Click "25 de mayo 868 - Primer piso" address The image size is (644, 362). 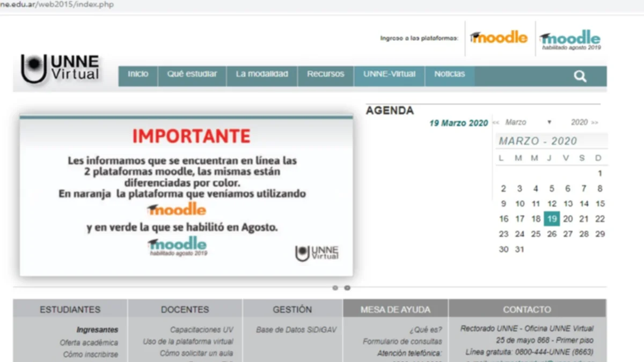point(545,341)
